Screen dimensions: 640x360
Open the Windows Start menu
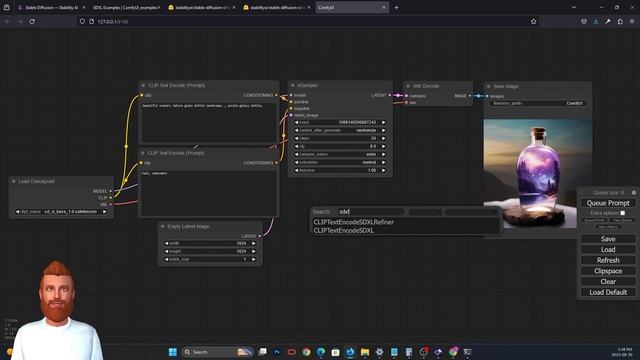[173, 352]
